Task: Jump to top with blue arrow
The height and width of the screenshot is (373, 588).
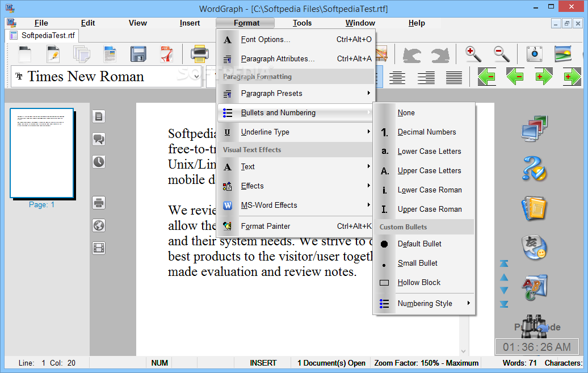Action: tap(504, 263)
